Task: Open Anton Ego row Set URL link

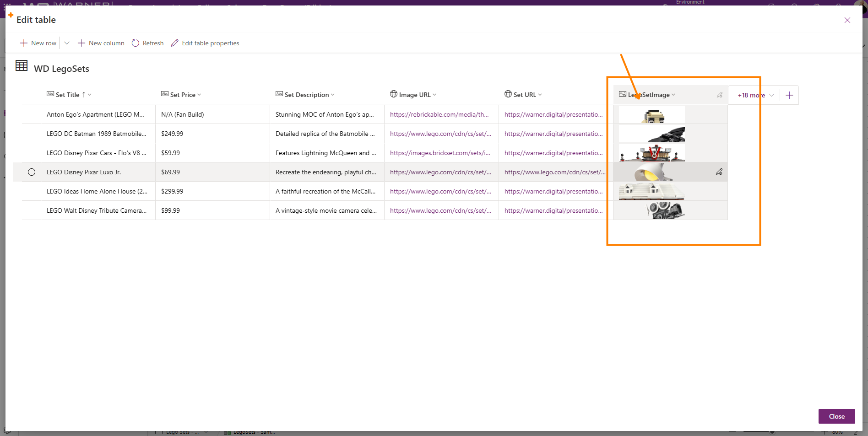Action: [553, 114]
